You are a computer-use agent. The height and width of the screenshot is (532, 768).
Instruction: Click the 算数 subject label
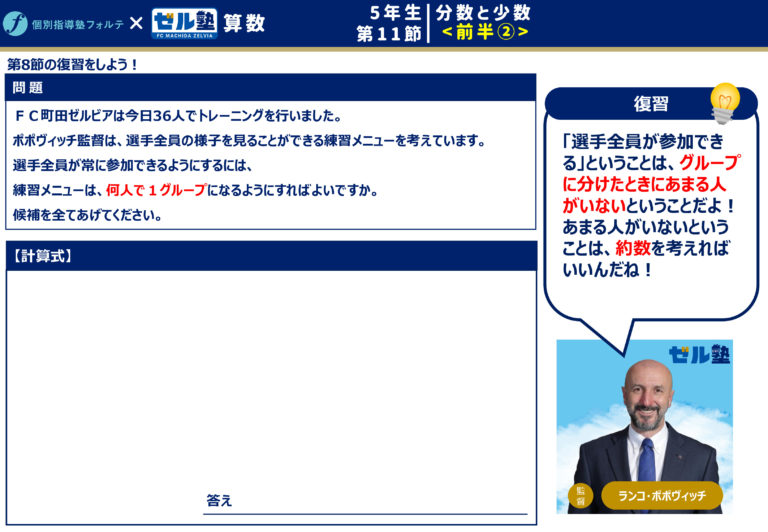pos(244,24)
